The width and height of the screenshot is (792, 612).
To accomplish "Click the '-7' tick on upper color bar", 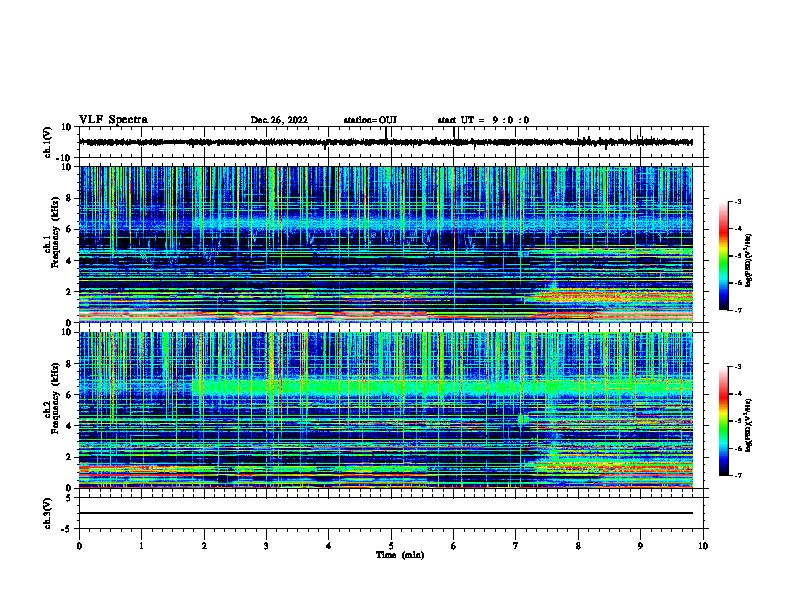I will click(x=738, y=310).
